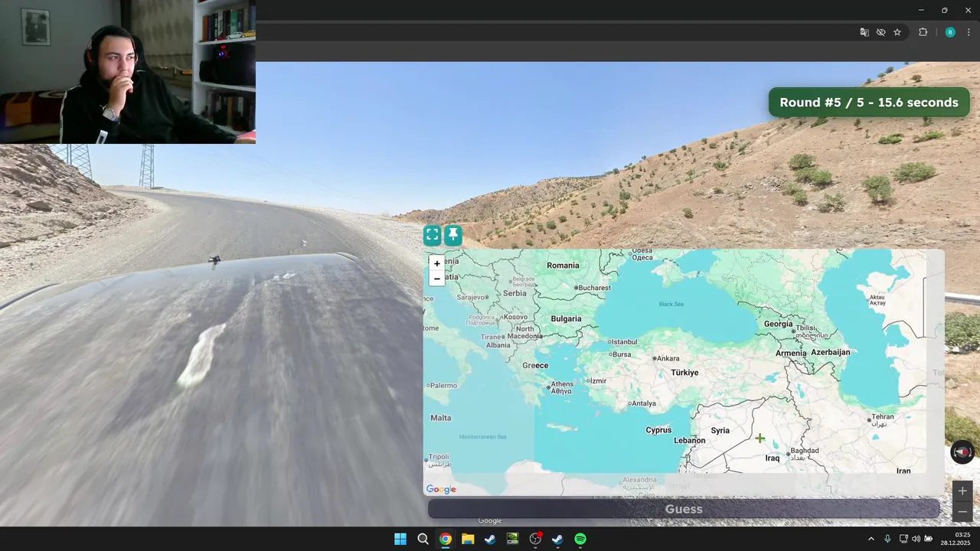
Task: Open the Chrome profile avatar
Action: tap(950, 32)
